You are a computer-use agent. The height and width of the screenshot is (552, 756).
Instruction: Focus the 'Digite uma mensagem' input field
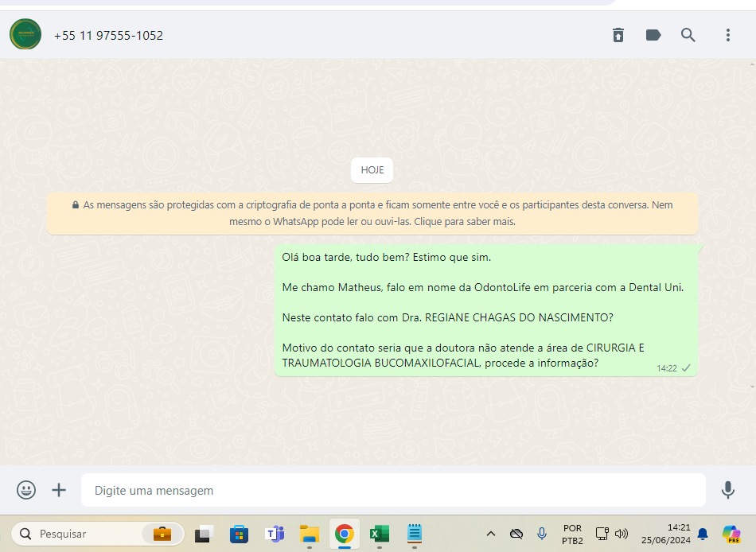coord(393,490)
